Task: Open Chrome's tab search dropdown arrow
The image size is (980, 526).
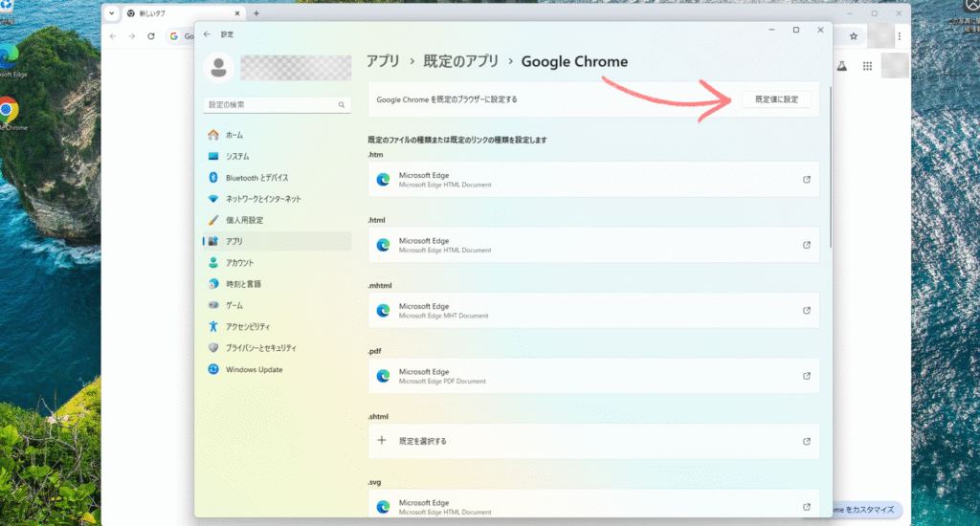Action: coord(111,13)
